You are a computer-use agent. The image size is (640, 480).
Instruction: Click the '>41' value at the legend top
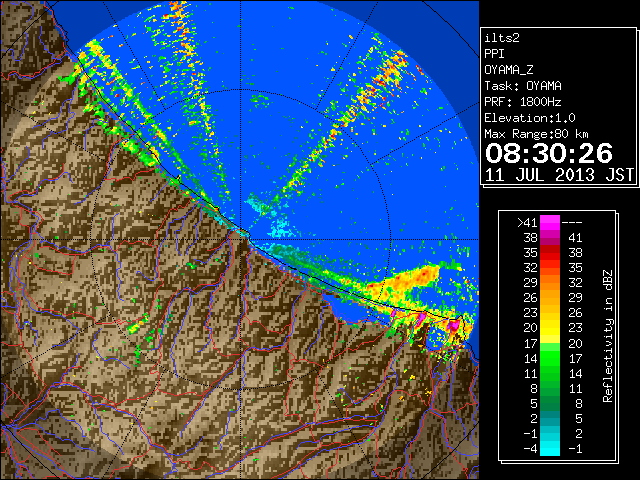(527, 223)
